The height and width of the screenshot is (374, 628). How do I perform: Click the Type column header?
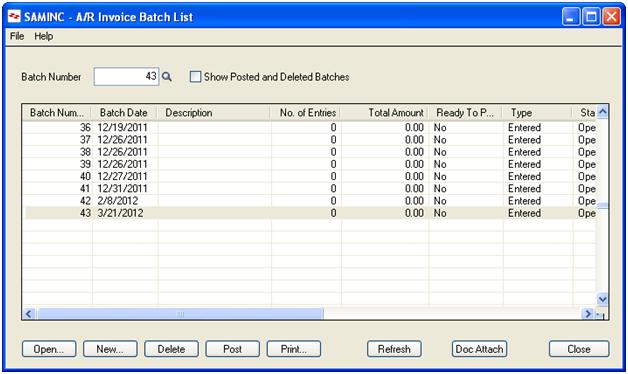pos(537,113)
